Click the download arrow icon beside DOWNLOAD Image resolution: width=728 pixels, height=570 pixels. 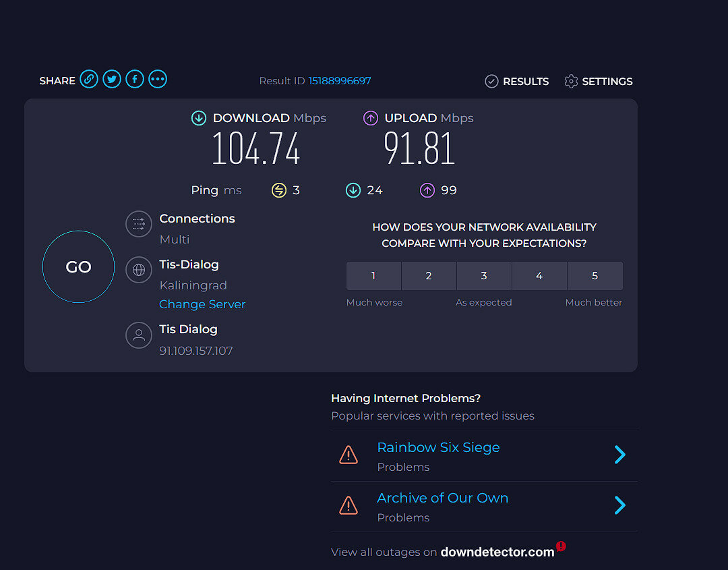point(199,118)
